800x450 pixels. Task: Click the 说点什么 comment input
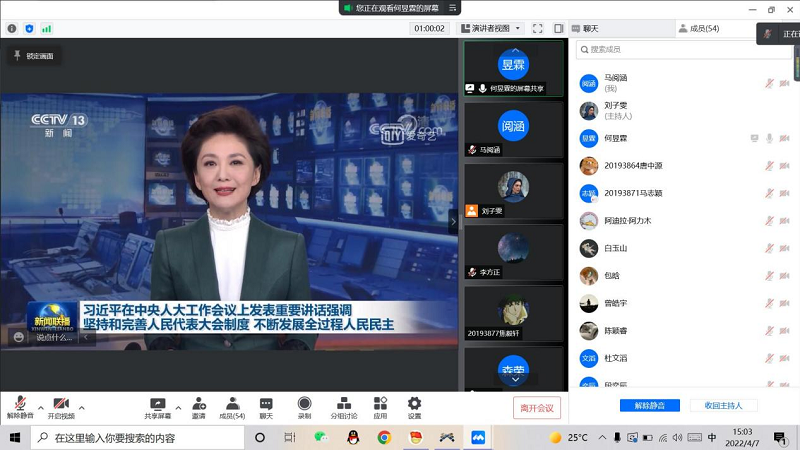pyautogui.click(x=54, y=337)
